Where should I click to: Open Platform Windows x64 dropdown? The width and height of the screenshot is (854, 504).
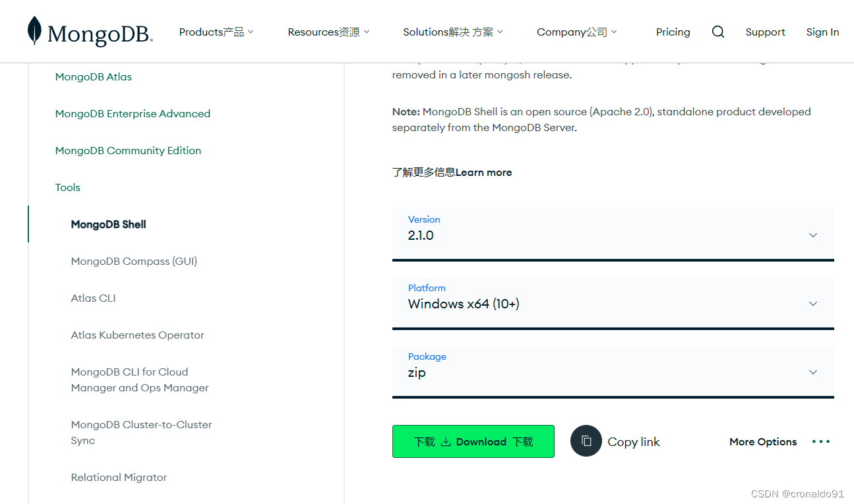[x=613, y=303]
